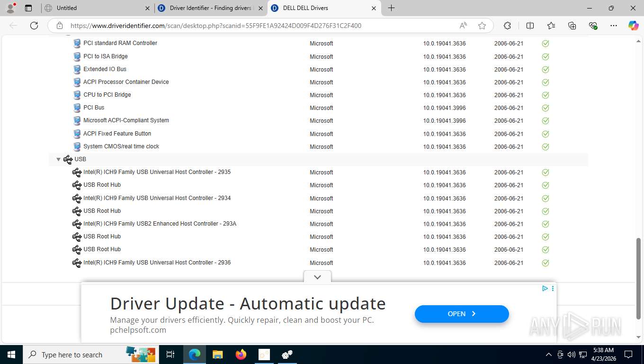Switch to the Untitled tab

pyautogui.click(x=96, y=8)
